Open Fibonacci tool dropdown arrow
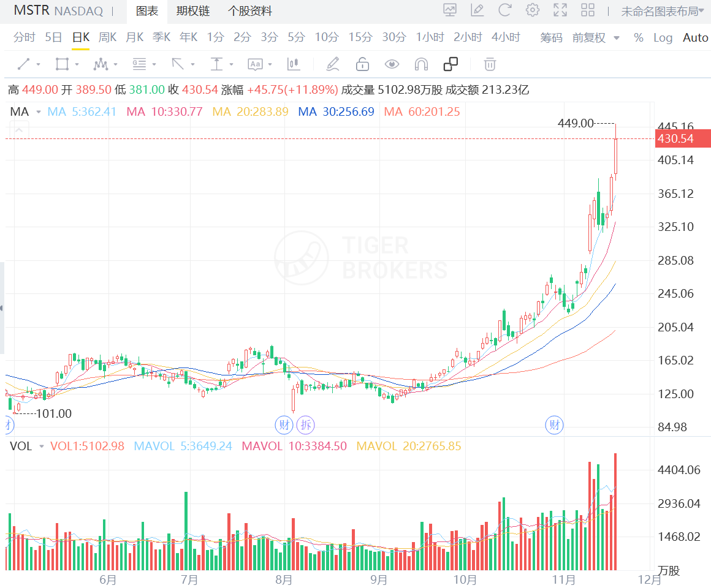711x588 pixels. [154, 64]
